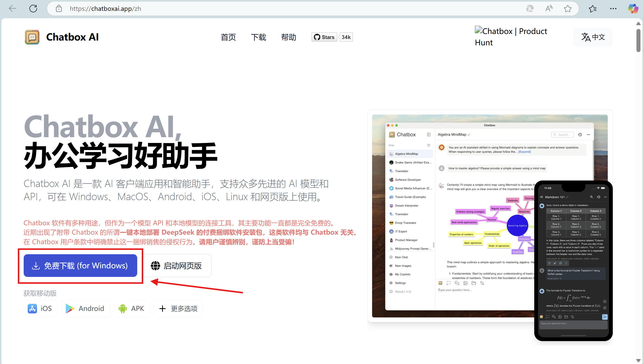The image size is (643, 364).
Task: Click the page vertical scrollbar
Action: [638, 40]
